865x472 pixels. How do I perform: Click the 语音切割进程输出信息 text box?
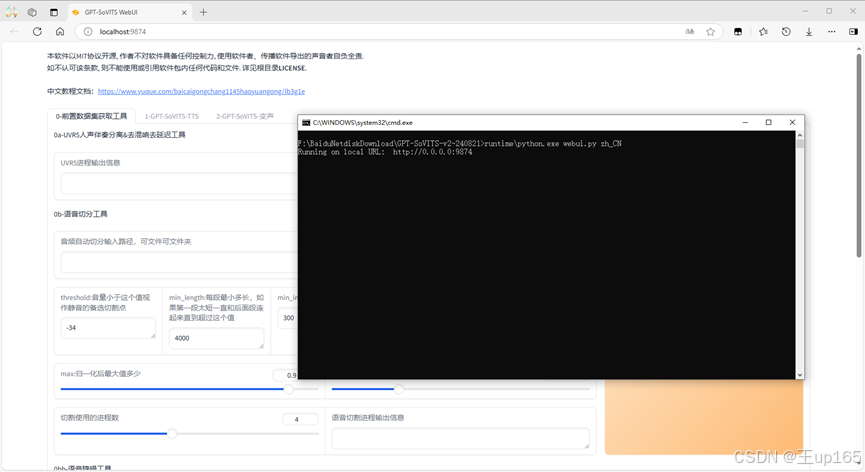[461, 438]
